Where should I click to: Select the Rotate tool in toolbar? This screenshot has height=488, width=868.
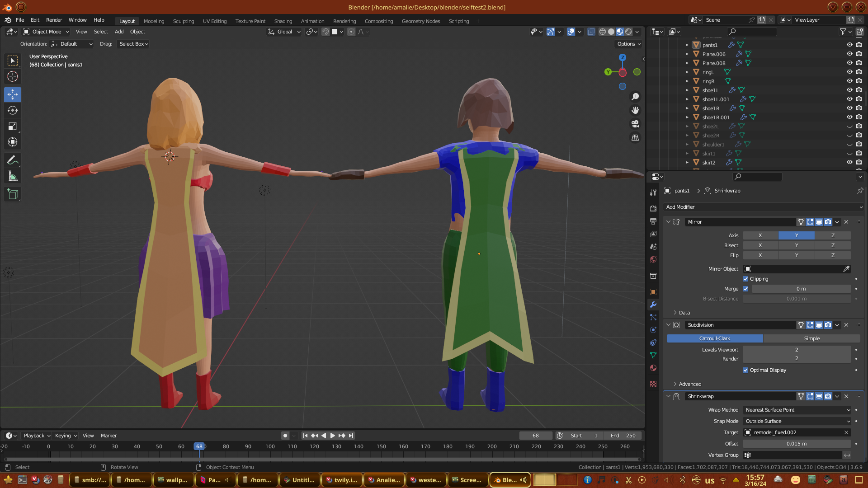(x=13, y=111)
